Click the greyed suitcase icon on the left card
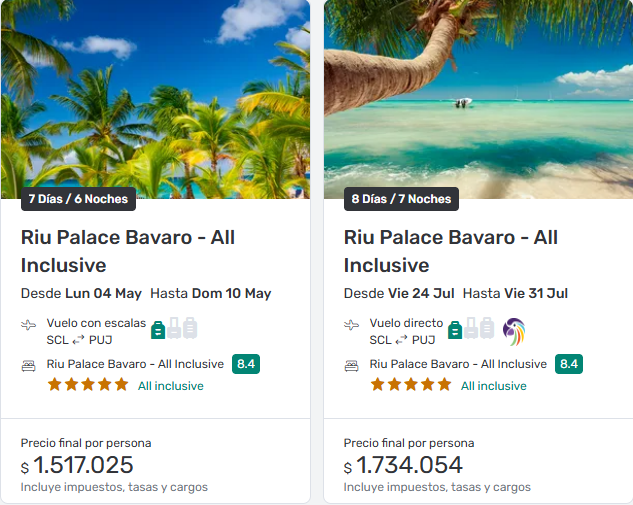Screen dimensions: 633x505 pos(174,328)
